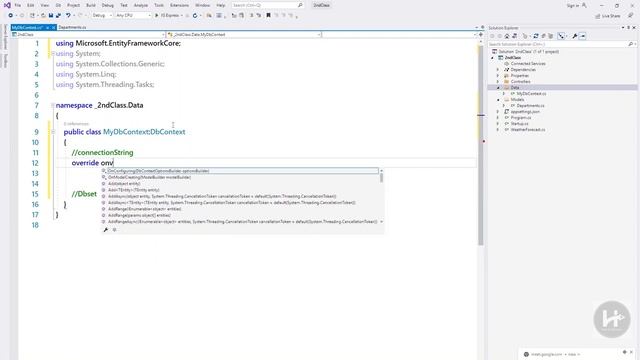Click the Undo icon in toolbar
Screen dimensions: 640x360
[68, 15]
